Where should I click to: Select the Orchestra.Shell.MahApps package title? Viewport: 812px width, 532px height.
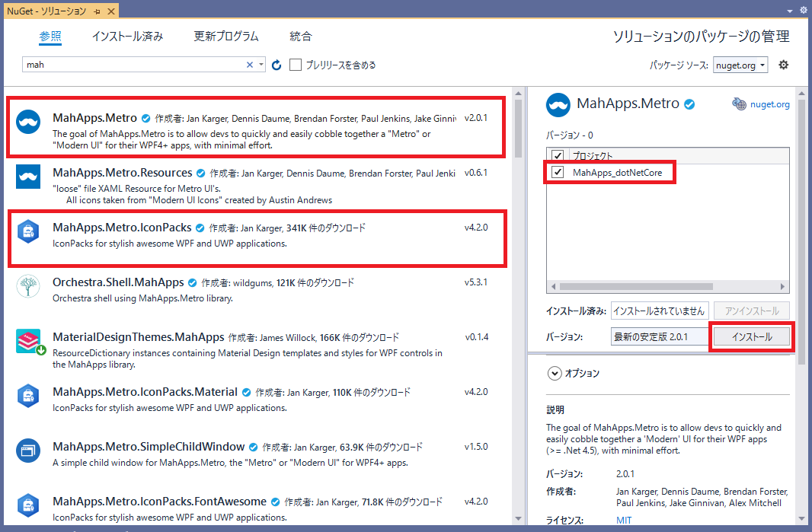(x=118, y=282)
